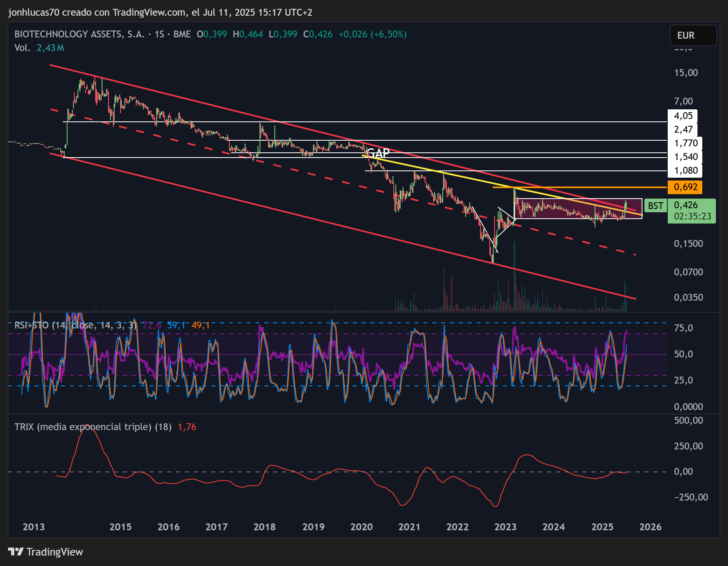The width and height of the screenshot is (728, 566).
Task: Select the 0,692 orange price label
Action: pyautogui.click(x=685, y=187)
